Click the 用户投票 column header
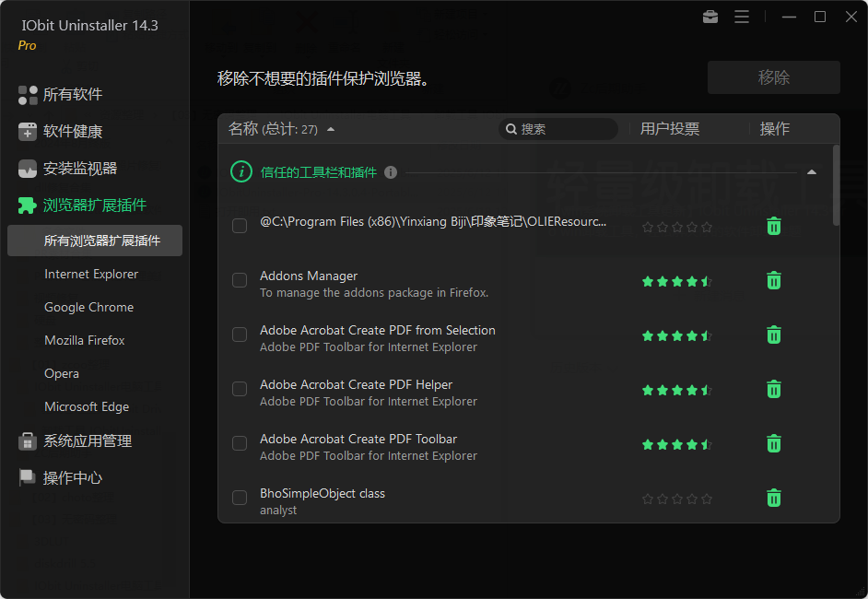 (670, 129)
